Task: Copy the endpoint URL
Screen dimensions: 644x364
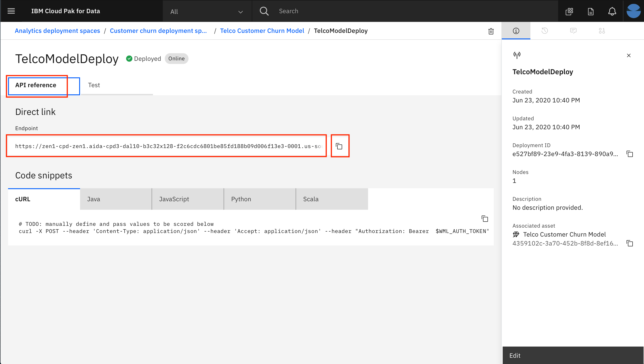Action: tap(339, 146)
